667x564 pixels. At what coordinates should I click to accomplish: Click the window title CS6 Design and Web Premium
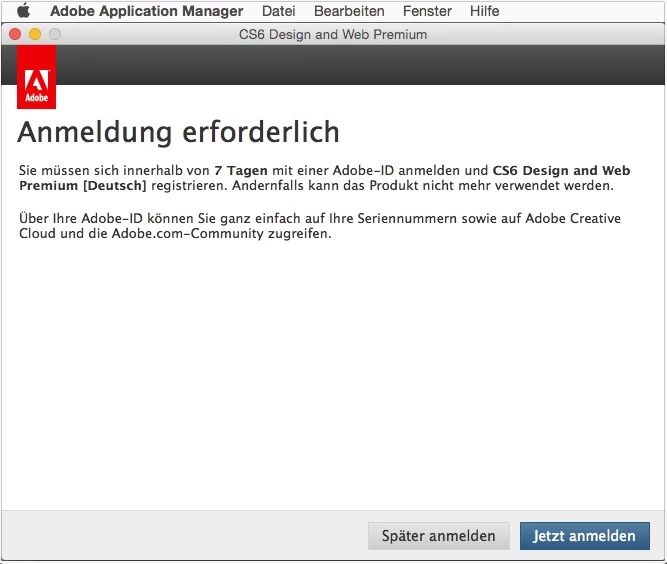click(x=333, y=34)
